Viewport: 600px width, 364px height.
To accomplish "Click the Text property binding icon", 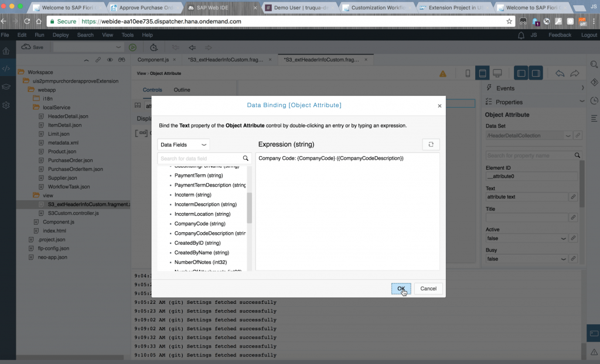I will (573, 197).
